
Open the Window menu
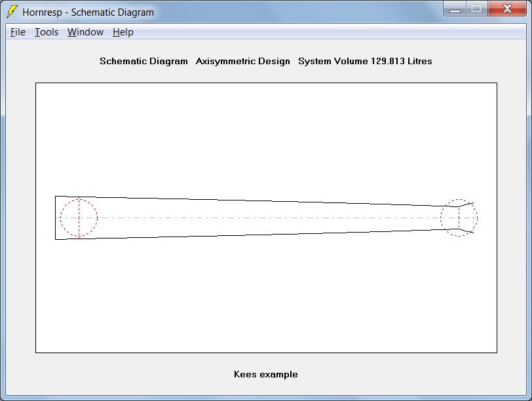(x=85, y=32)
